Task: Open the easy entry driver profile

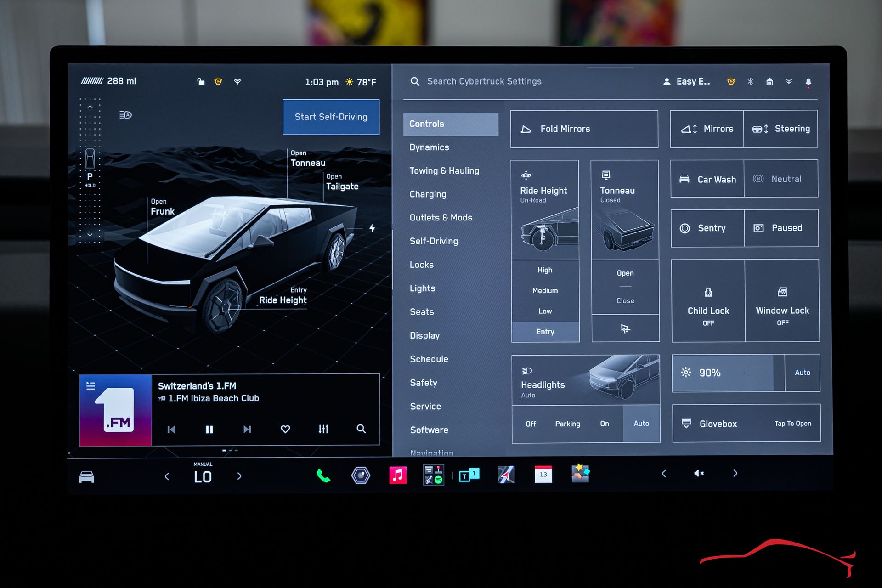Action: tap(686, 81)
